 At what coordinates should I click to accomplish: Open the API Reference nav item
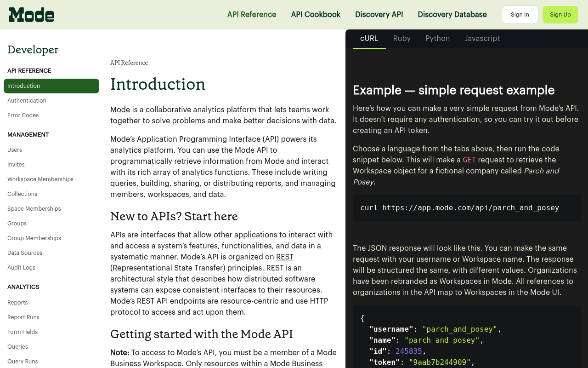click(x=252, y=15)
